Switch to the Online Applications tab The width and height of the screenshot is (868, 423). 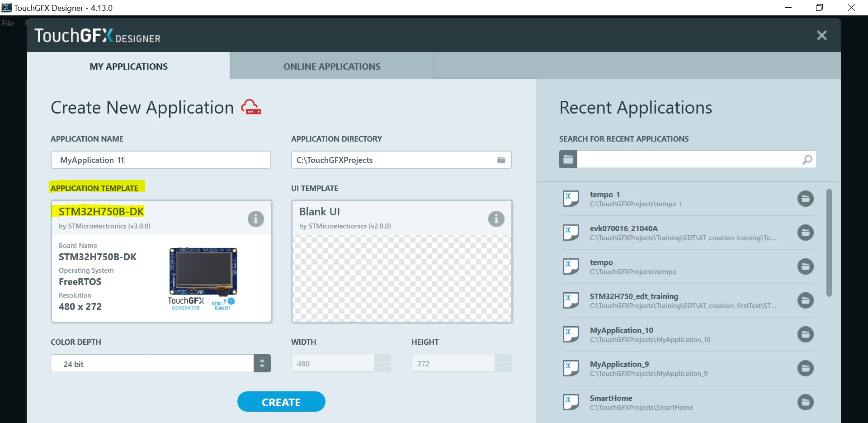point(332,67)
